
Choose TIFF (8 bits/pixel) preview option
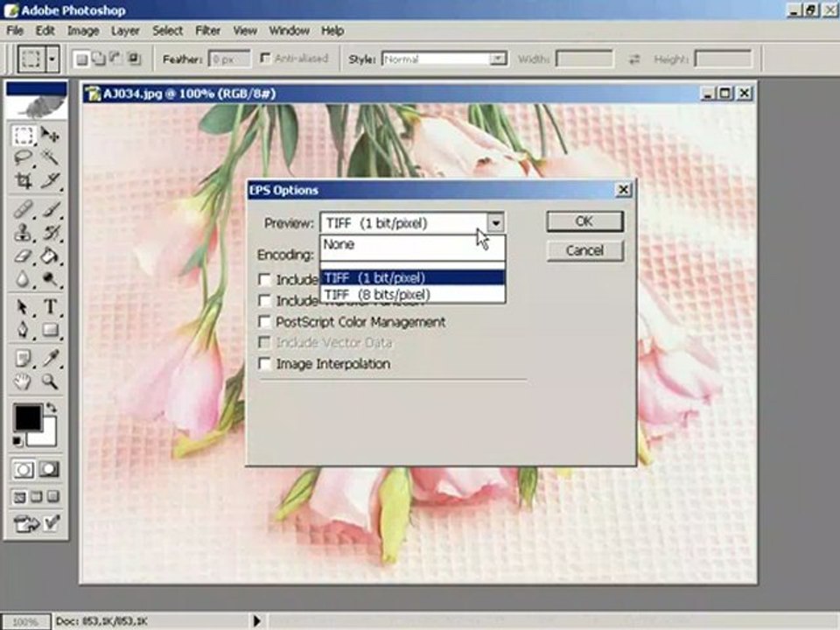(x=412, y=295)
